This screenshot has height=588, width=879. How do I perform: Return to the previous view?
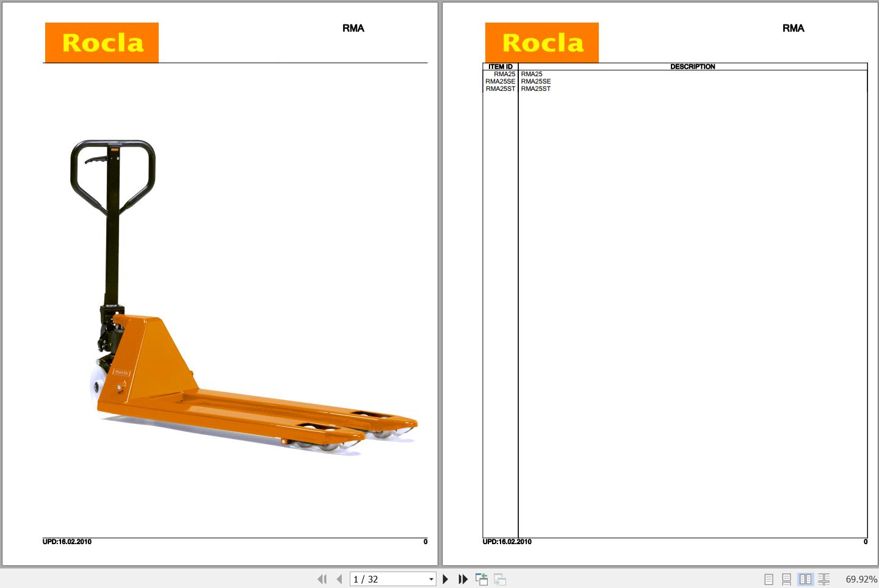482,579
